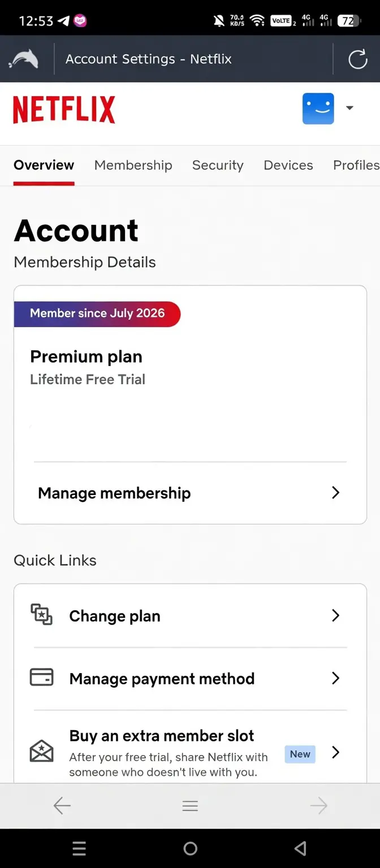Open the Manage payment method chevron

335,678
